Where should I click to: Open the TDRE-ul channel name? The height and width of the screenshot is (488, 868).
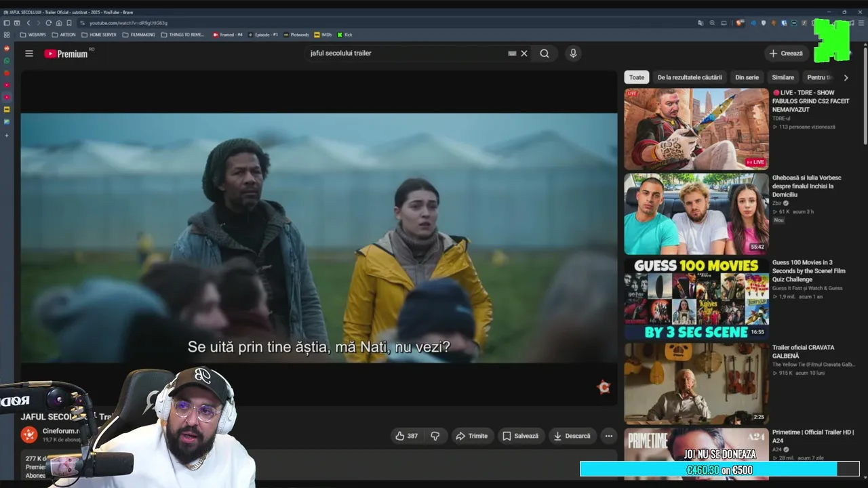pyautogui.click(x=781, y=119)
